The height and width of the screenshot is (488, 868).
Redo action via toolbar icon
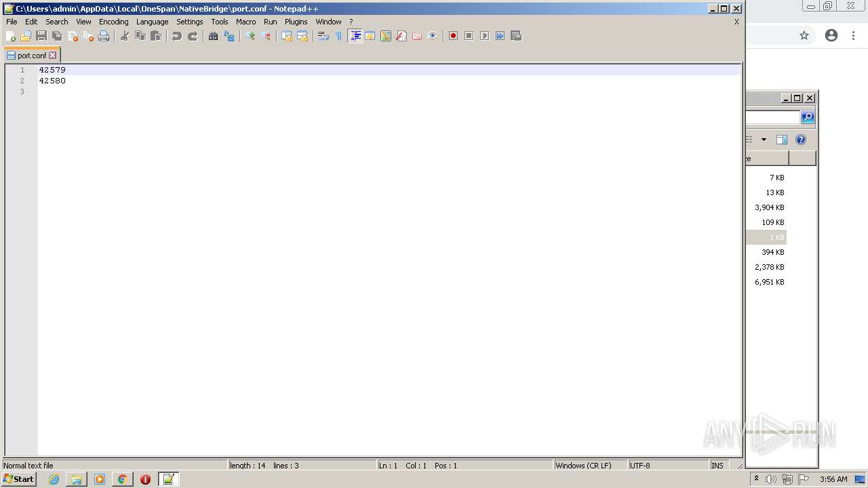[x=193, y=36]
